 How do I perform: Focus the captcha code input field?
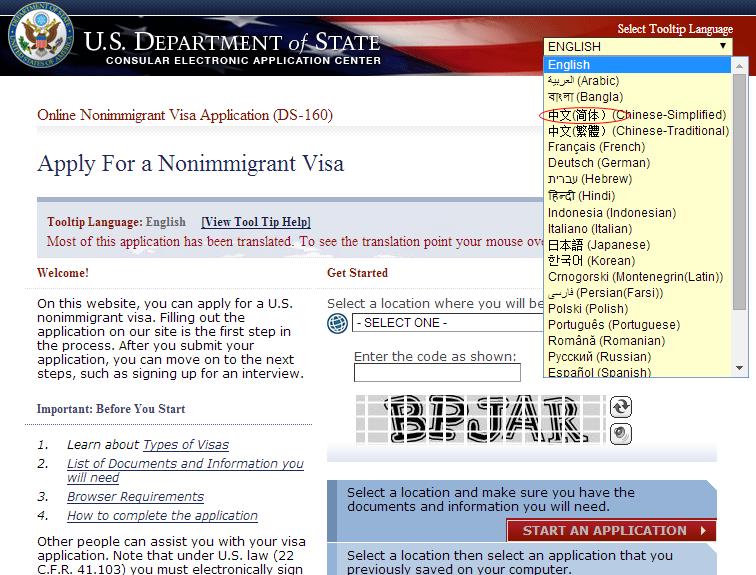pyautogui.click(x=437, y=372)
